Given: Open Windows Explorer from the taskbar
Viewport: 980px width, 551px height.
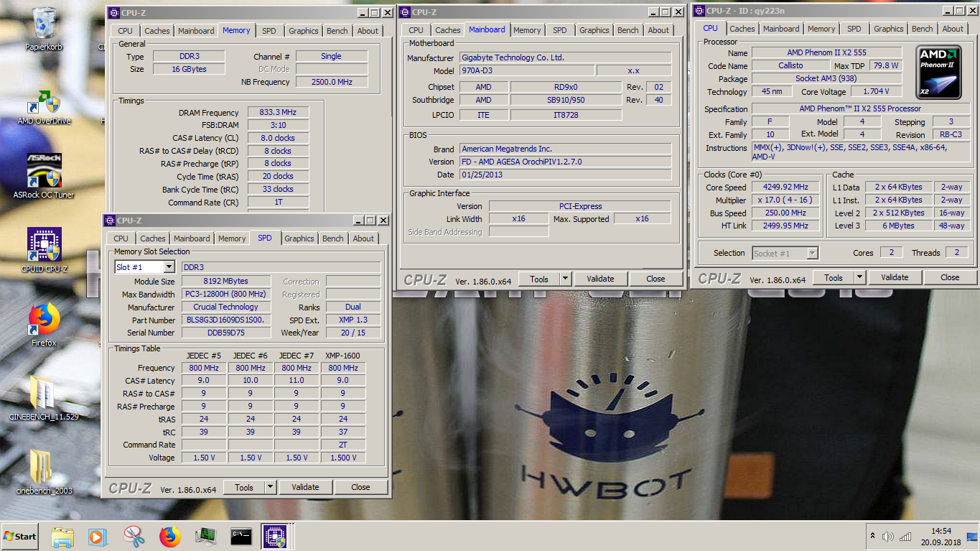Looking at the screenshot, I should (62, 536).
